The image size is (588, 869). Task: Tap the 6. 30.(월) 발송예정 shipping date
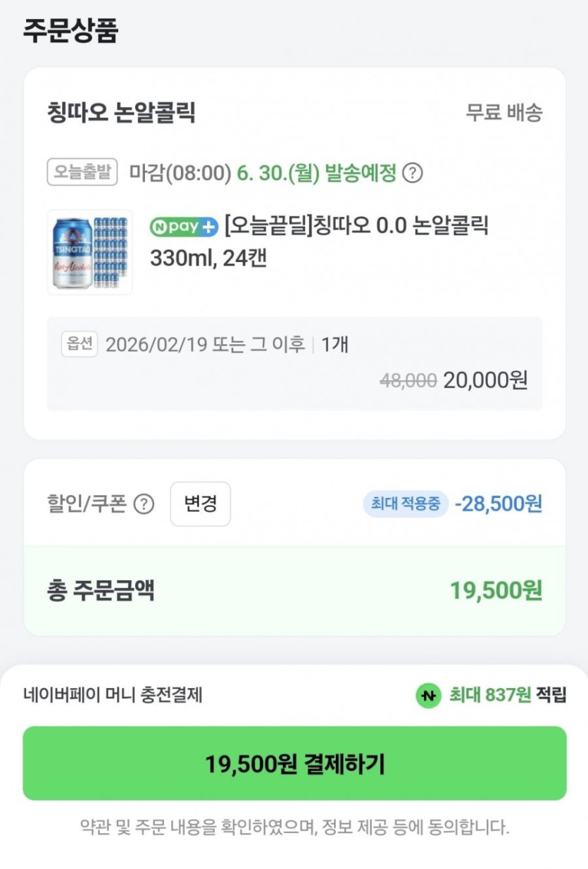pos(317,173)
